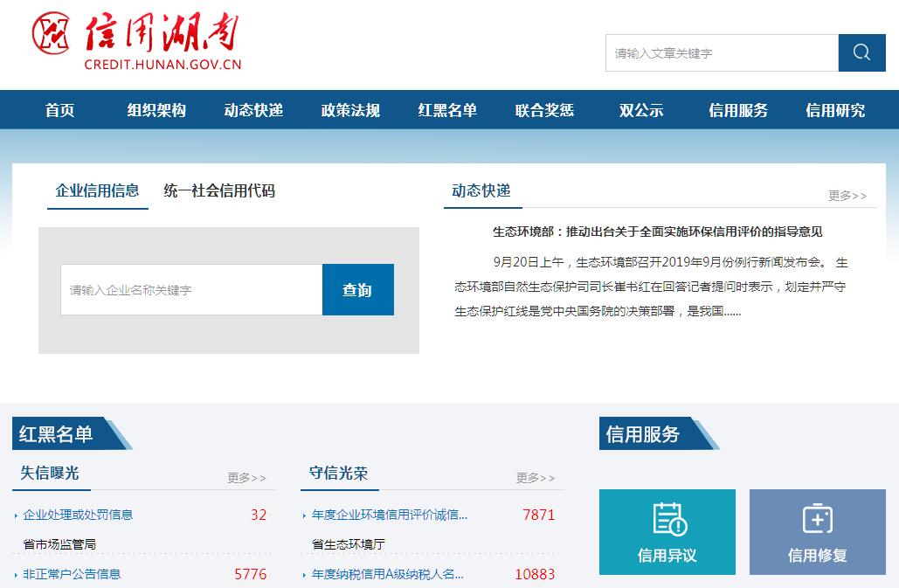This screenshot has height=588, width=899.
Task: Click the search magnifier icon button
Action: [x=861, y=53]
